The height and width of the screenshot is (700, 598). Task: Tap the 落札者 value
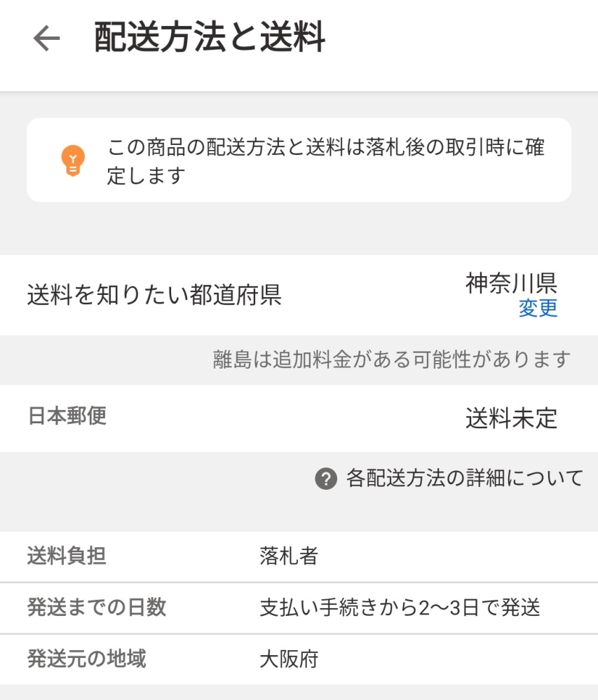[290, 556]
